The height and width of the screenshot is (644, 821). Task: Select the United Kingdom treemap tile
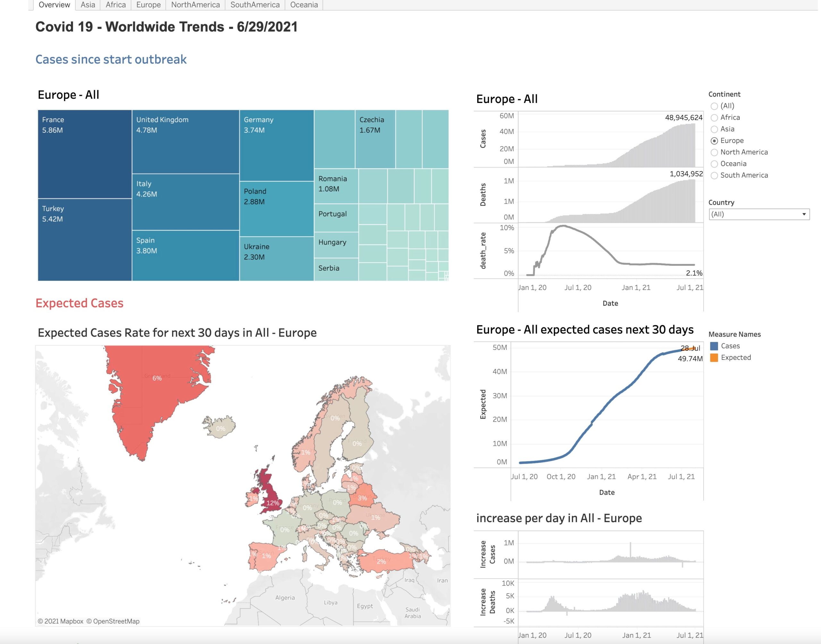click(x=185, y=142)
